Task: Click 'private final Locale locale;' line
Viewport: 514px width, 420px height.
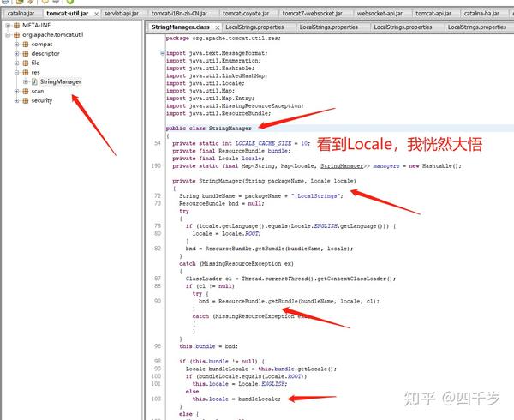Action: [x=218, y=159]
